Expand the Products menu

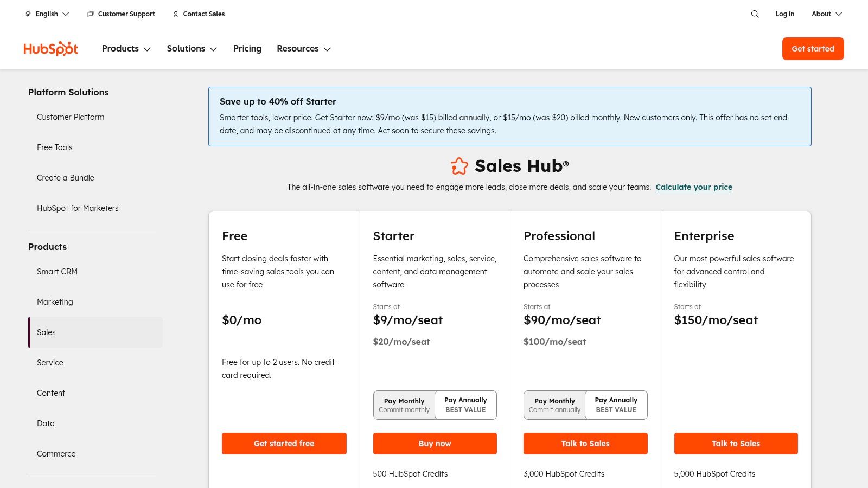126,48
